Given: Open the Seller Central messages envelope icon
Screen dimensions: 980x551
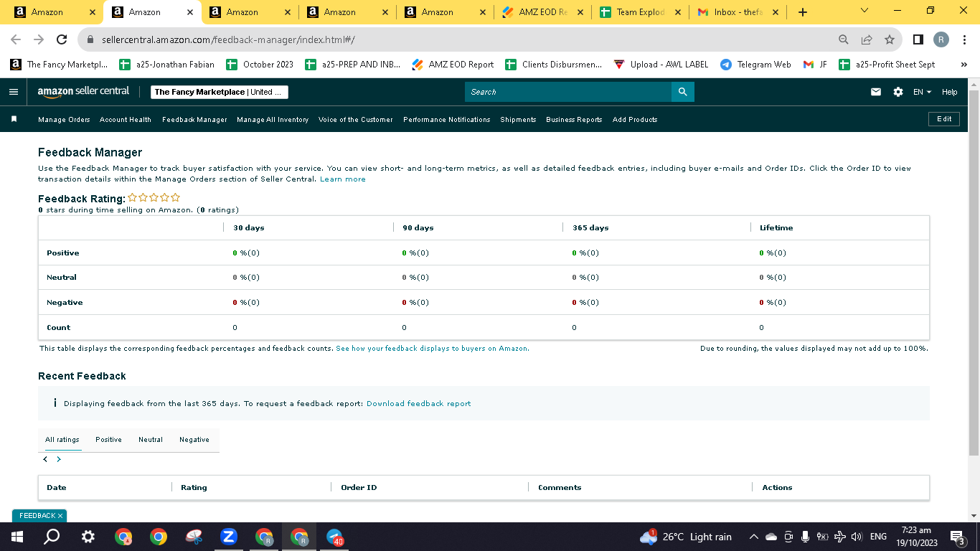Looking at the screenshot, I should pyautogui.click(x=876, y=92).
